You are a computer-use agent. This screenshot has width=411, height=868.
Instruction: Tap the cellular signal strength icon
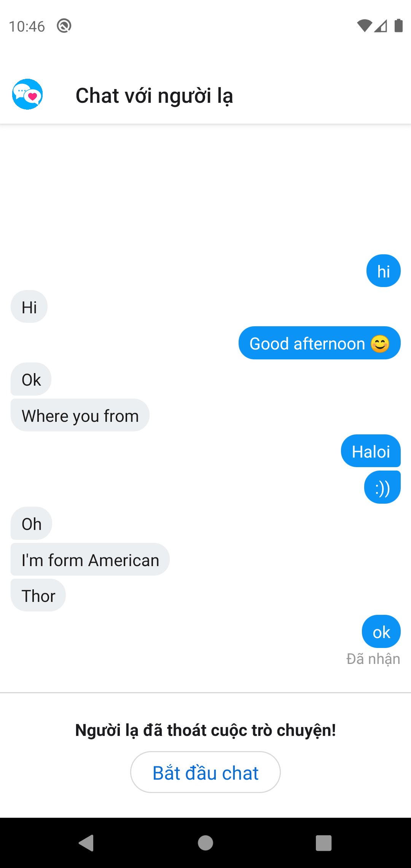coord(381,26)
